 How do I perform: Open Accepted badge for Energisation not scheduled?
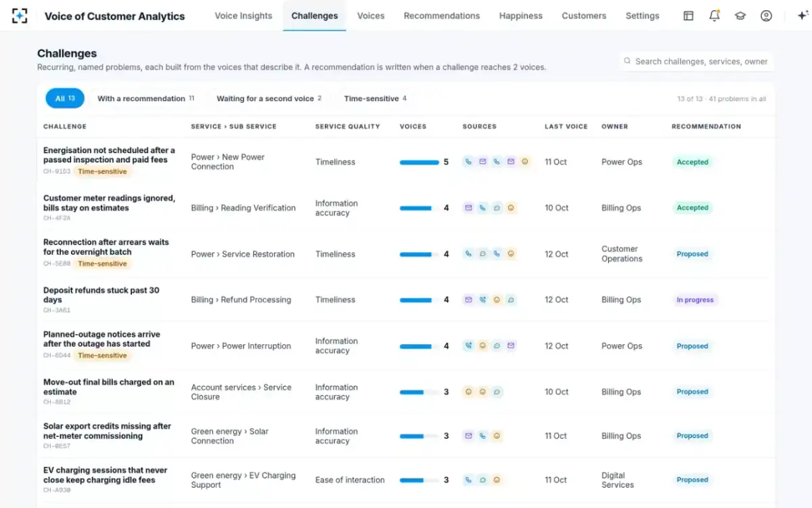[692, 162]
